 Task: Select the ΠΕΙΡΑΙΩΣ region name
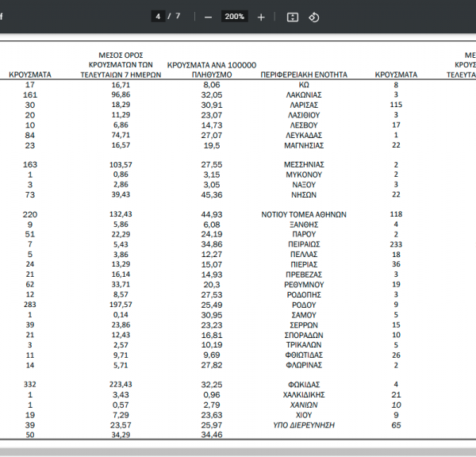(304, 244)
